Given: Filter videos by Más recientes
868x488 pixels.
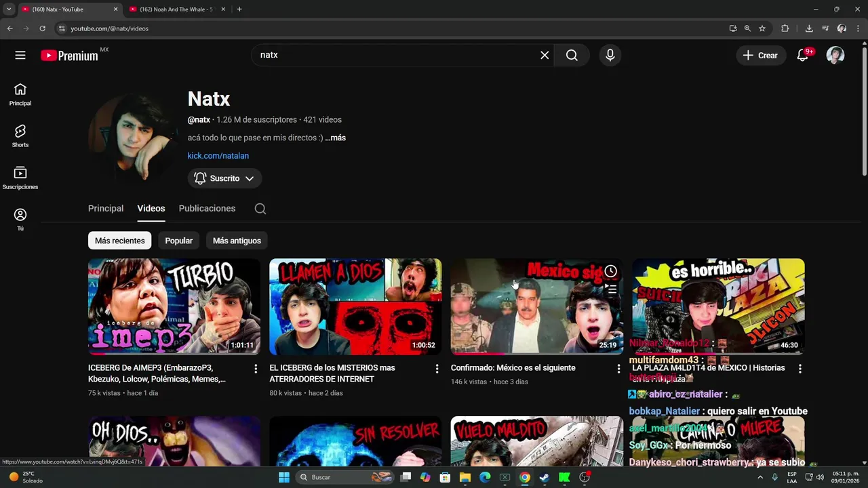Looking at the screenshot, I should click(119, 241).
